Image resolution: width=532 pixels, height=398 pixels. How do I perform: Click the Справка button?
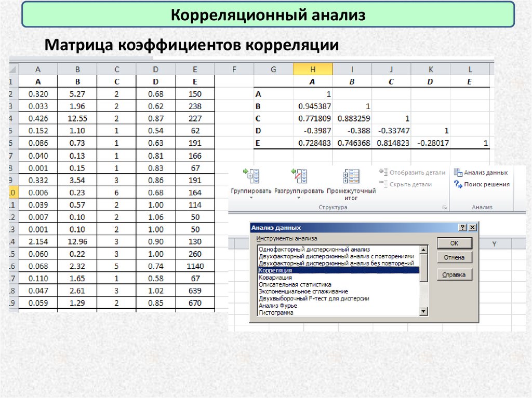click(454, 275)
